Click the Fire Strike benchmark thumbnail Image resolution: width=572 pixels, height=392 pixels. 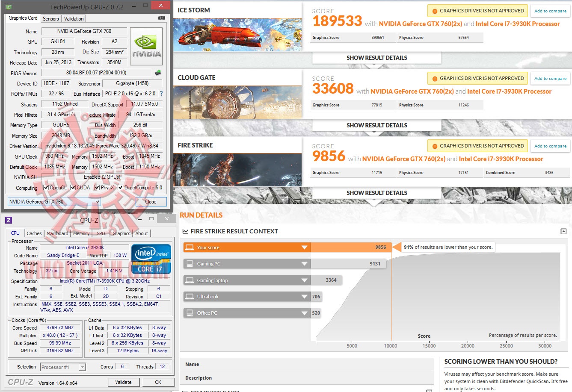(x=237, y=170)
